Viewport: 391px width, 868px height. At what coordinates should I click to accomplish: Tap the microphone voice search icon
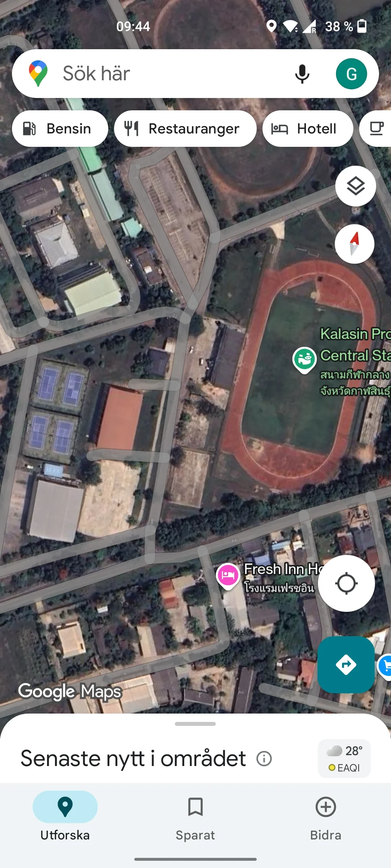tap(302, 74)
